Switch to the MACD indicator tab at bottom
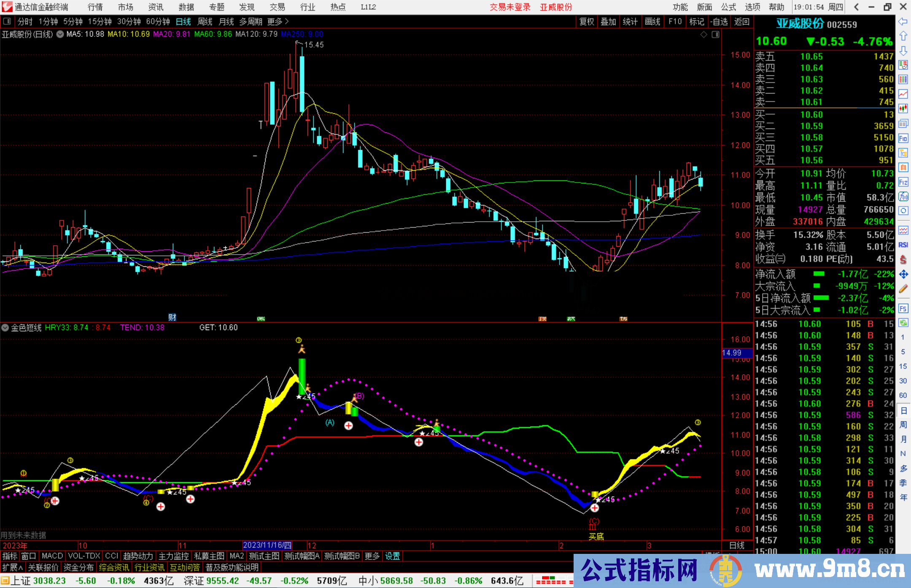This screenshot has height=588, width=911. pos(51,556)
